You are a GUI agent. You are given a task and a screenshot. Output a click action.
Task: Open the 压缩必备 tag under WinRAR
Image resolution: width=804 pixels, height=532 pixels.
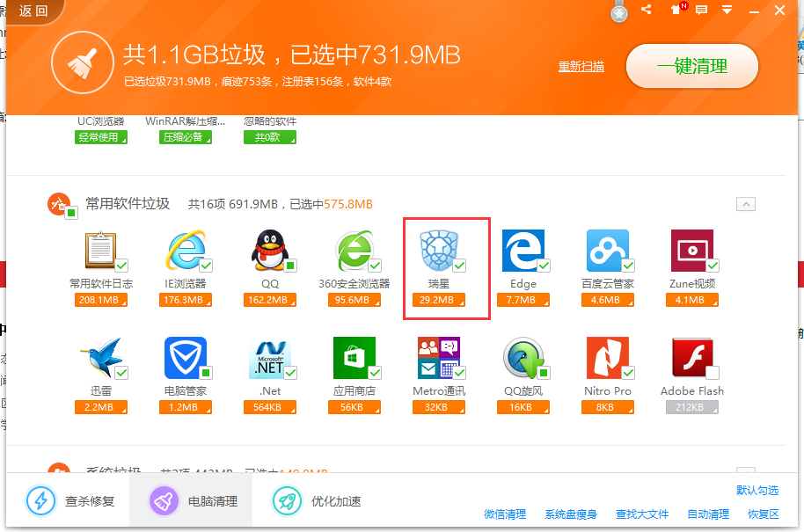(x=185, y=137)
